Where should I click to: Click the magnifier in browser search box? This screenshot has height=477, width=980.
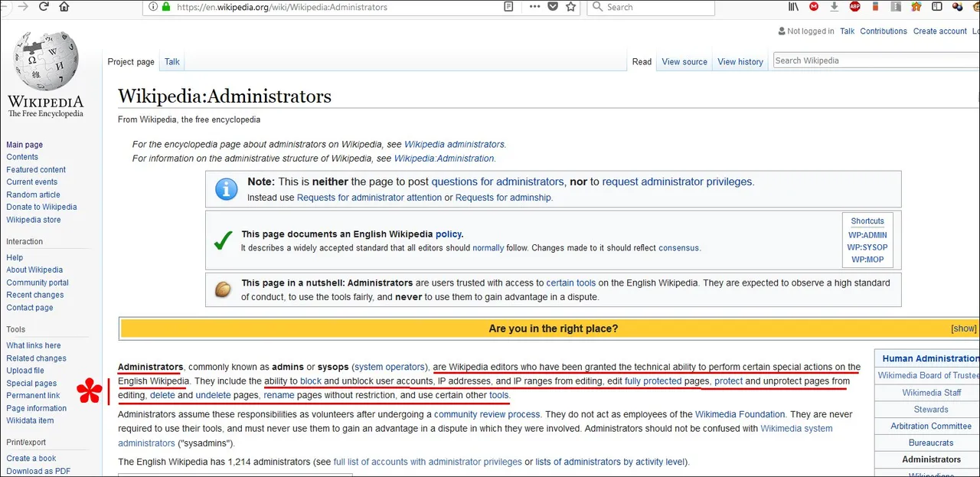point(596,7)
